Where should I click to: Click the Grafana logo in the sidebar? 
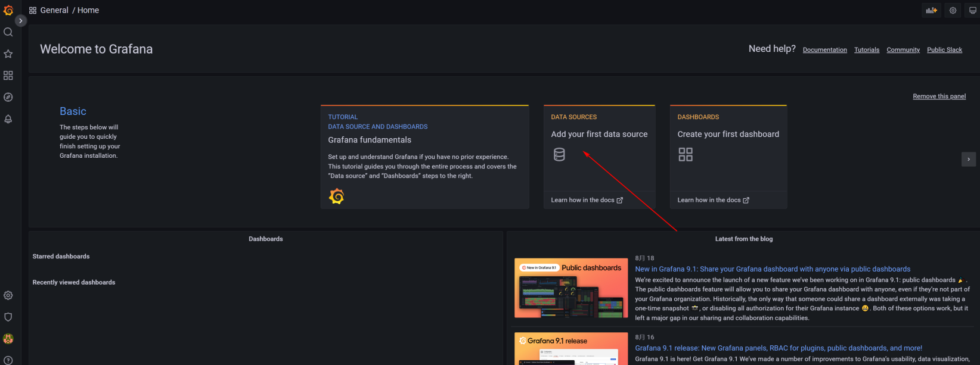click(x=8, y=10)
